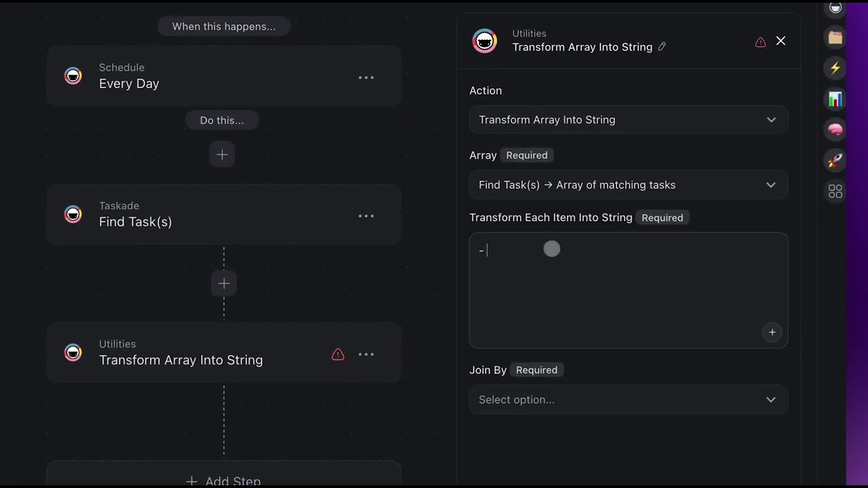Open options menu for Every Day schedule

[x=366, y=77]
